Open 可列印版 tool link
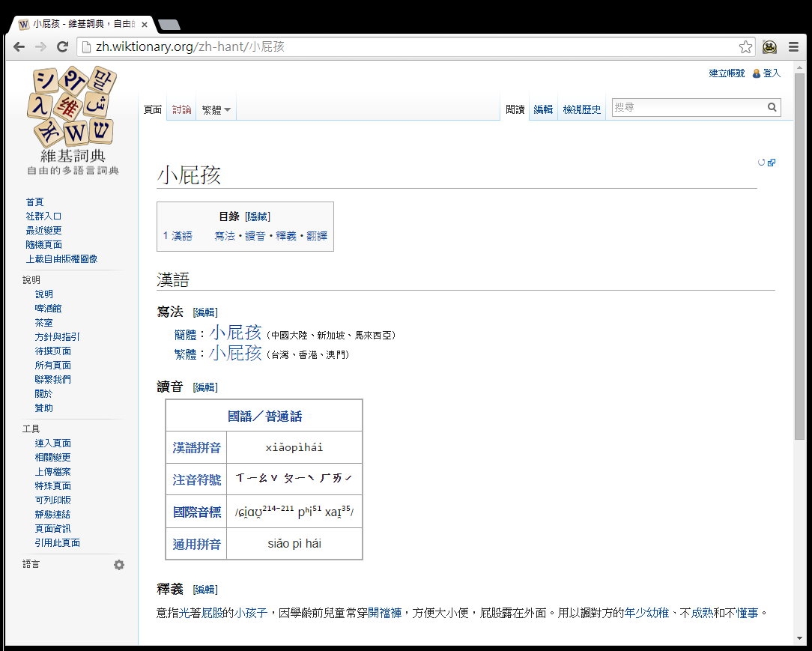Viewport: 812px width, 651px height. tap(53, 500)
